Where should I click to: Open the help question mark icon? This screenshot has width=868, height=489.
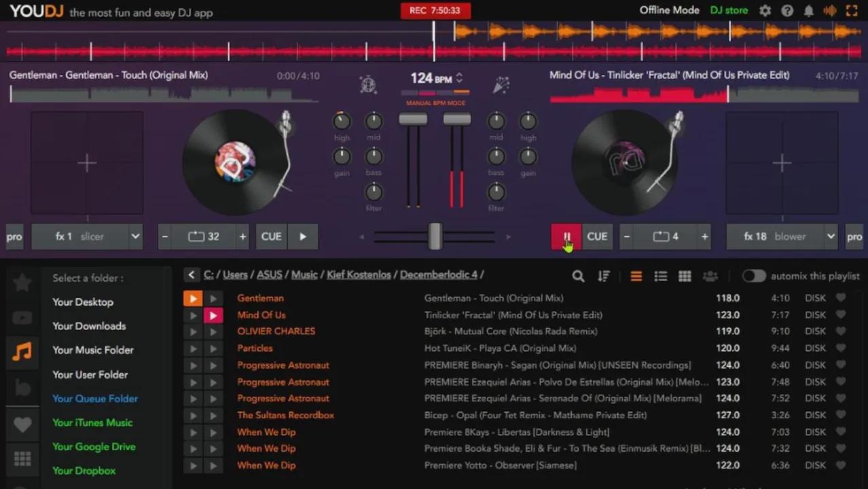pyautogui.click(x=787, y=11)
